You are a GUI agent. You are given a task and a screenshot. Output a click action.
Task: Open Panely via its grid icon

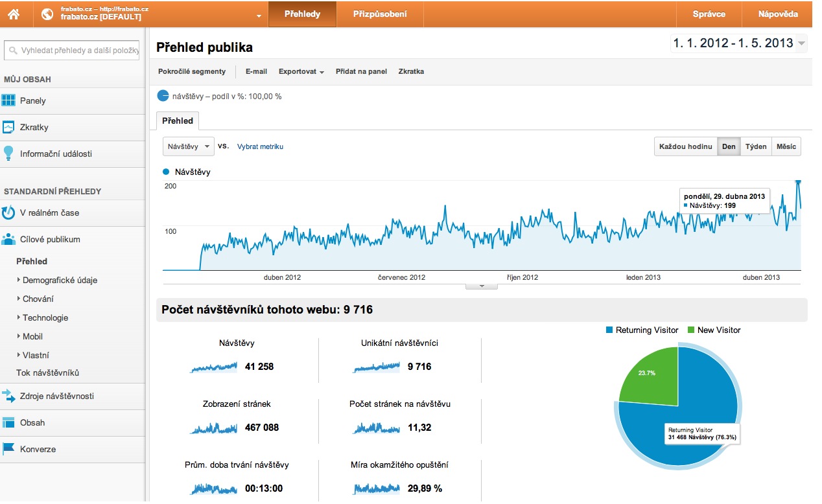coord(8,100)
